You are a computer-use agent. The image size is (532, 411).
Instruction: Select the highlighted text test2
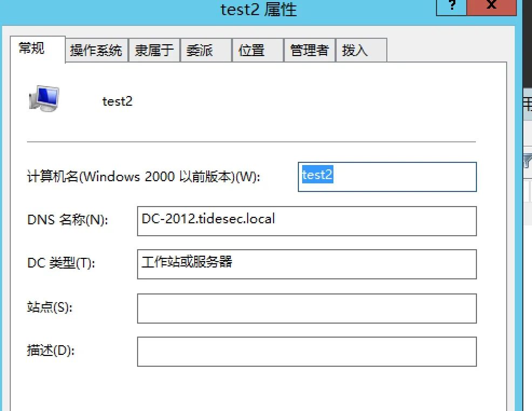pyautogui.click(x=317, y=175)
